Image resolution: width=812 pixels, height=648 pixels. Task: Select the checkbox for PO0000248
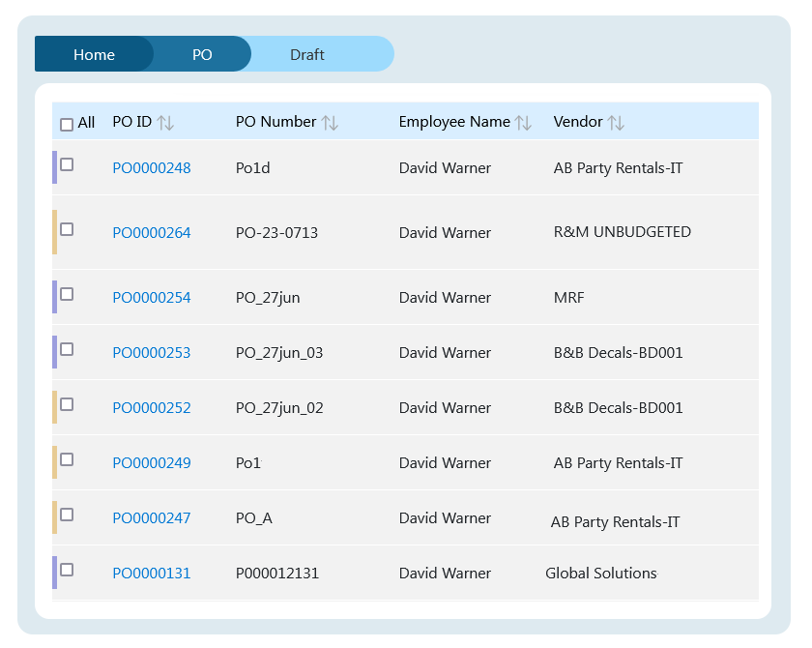coord(67,164)
